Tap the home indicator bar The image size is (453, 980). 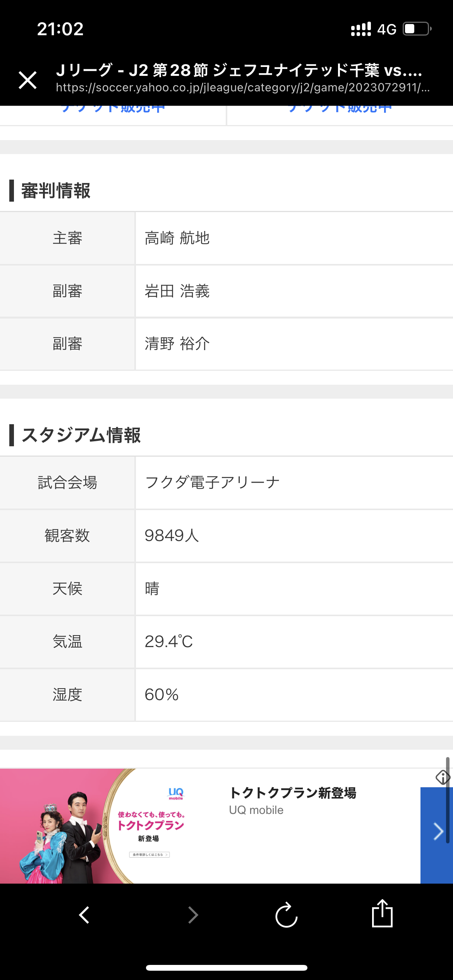point(226,968)
